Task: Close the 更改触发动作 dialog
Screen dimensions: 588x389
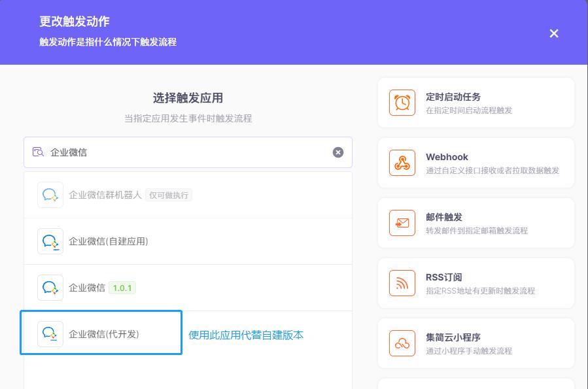Action: point(554,33)
